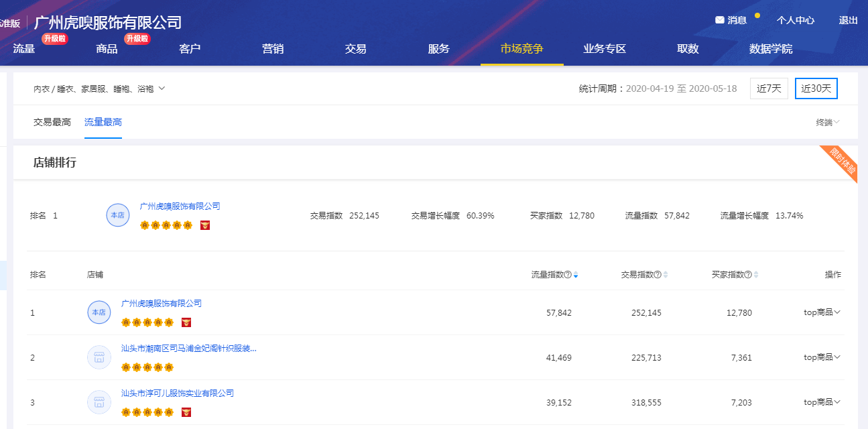Image resolution: width=868 pixels, height=429 pixels.
Task: Switch to the 交易最高 tab
Action: [x=52, y=122]
